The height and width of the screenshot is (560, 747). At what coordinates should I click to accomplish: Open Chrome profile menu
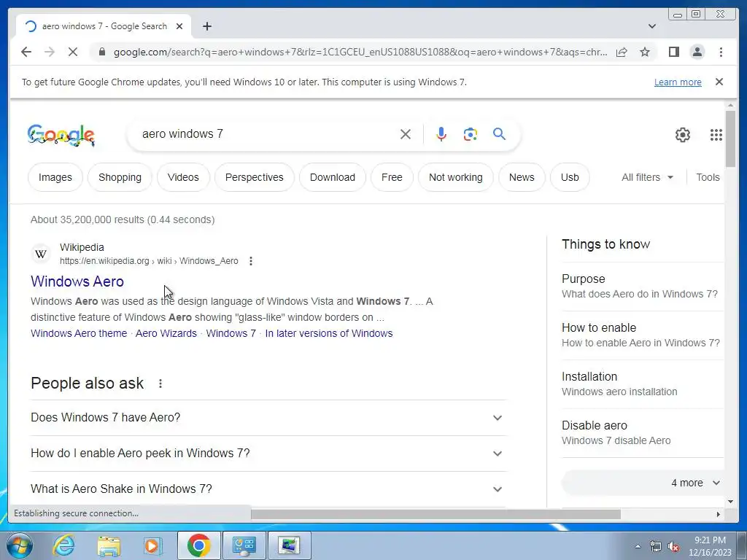pos(697,52)
